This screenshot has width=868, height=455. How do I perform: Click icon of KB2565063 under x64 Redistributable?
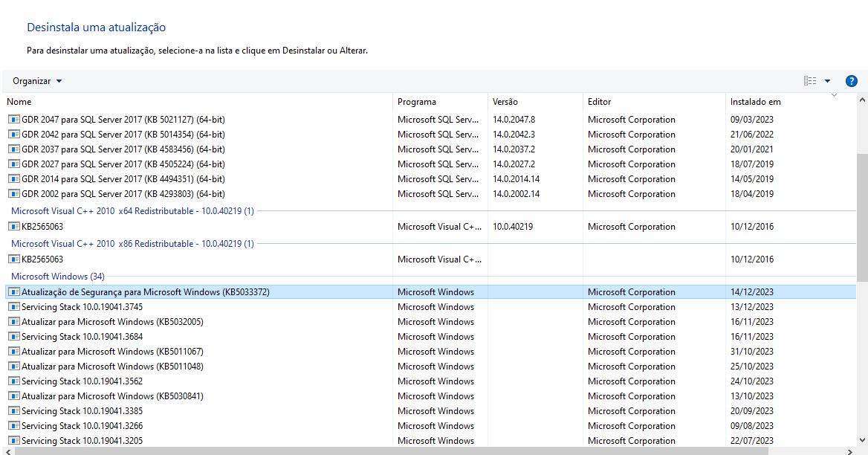[x=14, y=227]
